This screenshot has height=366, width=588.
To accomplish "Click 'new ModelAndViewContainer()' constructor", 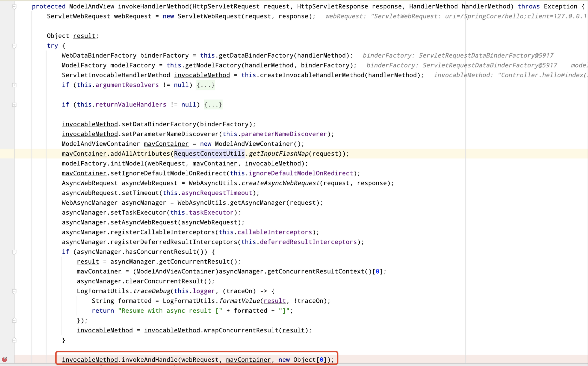I will click(x=250, y=144).
